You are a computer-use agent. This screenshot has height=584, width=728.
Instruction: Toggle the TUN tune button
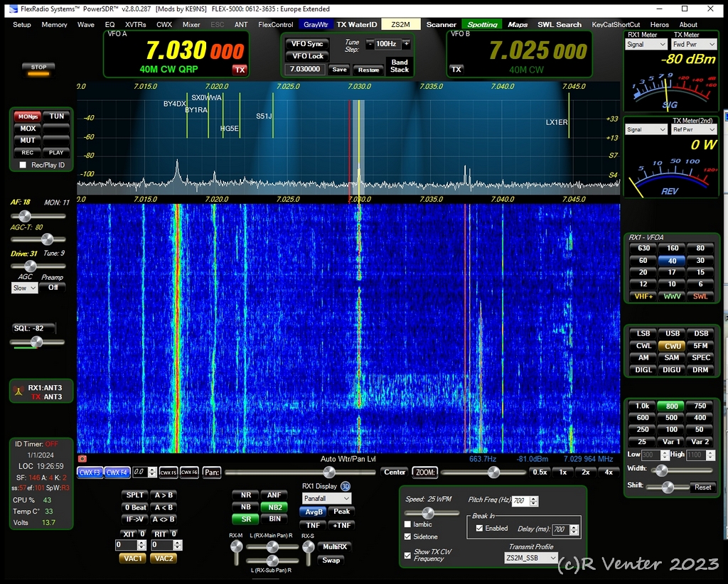coord(57,117)
